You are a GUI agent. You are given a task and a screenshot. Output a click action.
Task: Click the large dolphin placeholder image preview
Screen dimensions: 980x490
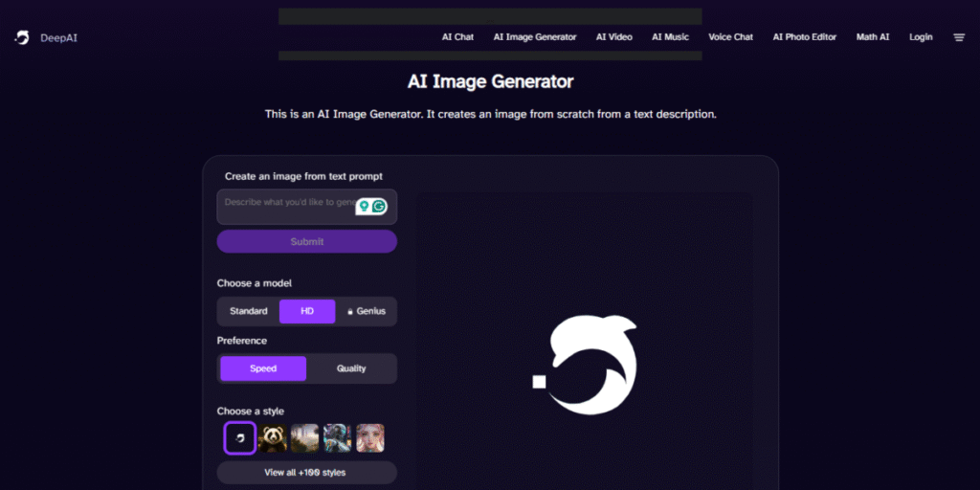[x=585, y=365]
